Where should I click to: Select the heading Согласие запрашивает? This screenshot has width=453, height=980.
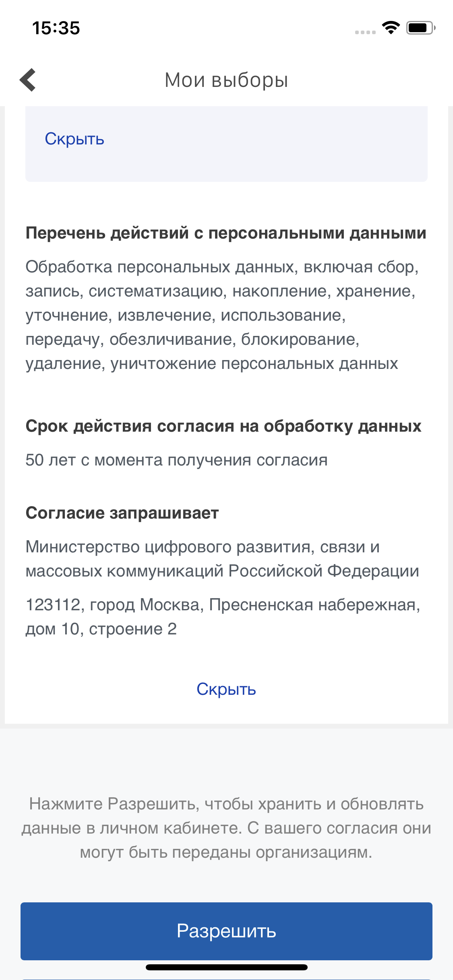click(122, 513)
